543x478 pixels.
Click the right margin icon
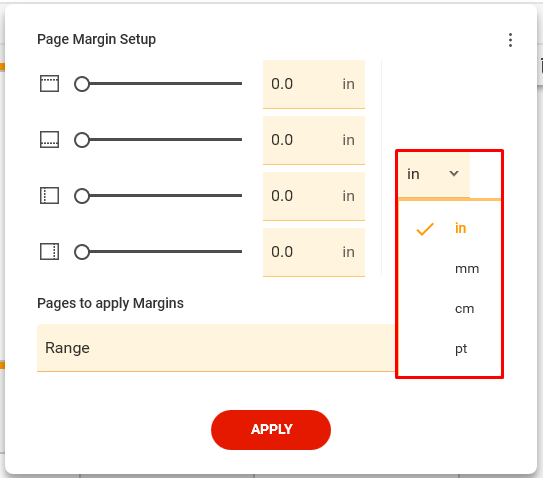[50, 251]
